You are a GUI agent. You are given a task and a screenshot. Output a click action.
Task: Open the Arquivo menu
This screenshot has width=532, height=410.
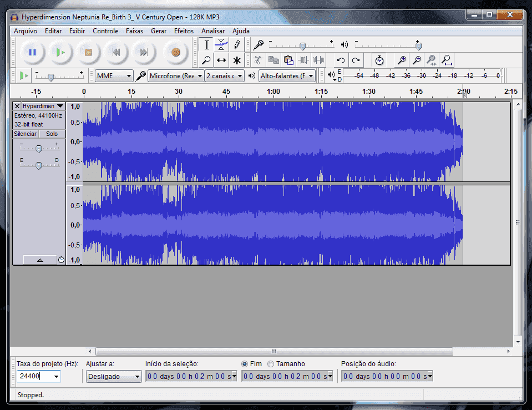[x=26, y=31]
